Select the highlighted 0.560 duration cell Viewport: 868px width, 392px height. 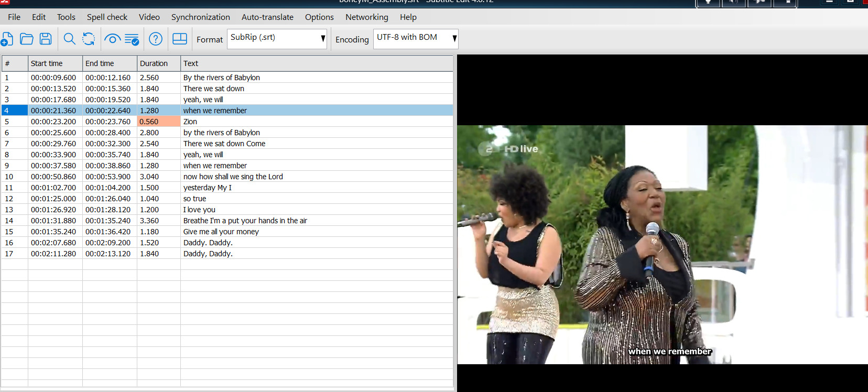159,122
